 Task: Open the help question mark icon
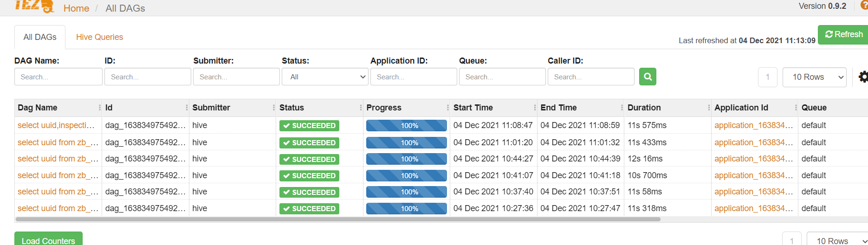click(x=864, y=5)
